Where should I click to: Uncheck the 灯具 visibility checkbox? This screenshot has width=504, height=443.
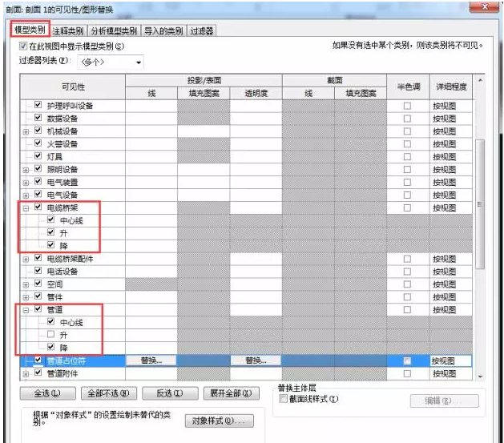[38, 156]
